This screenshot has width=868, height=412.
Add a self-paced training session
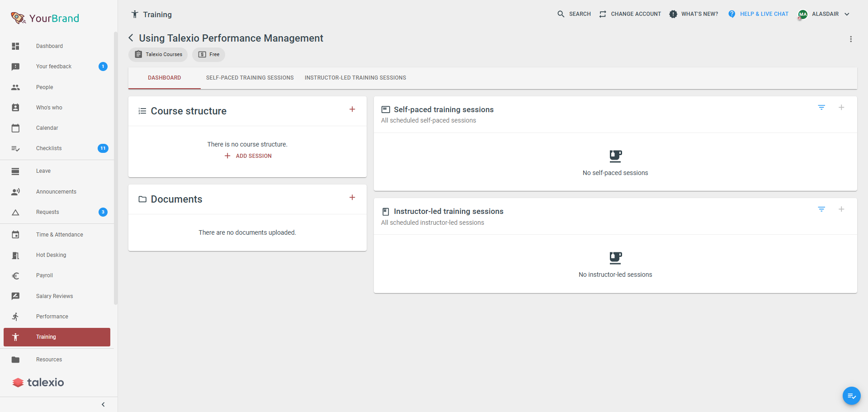point(841,108)
